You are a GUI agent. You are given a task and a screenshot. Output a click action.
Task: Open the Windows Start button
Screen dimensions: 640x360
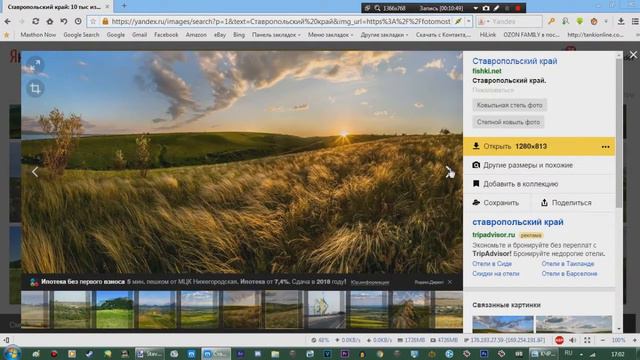coord(11,353)
